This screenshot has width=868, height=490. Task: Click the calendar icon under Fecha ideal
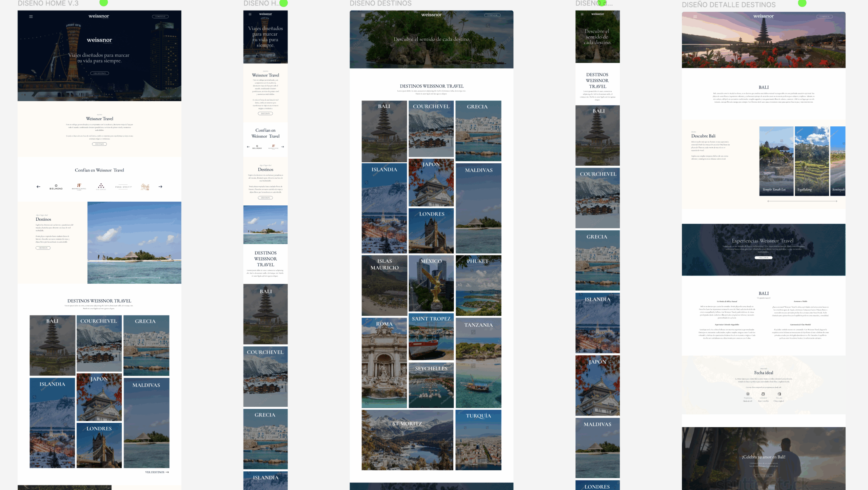click(x=763, y=394)
